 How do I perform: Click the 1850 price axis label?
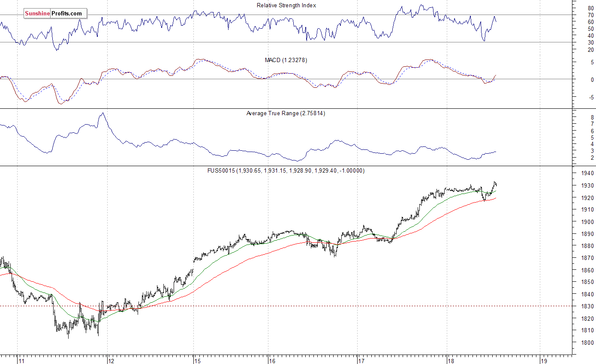pos(587,282)
